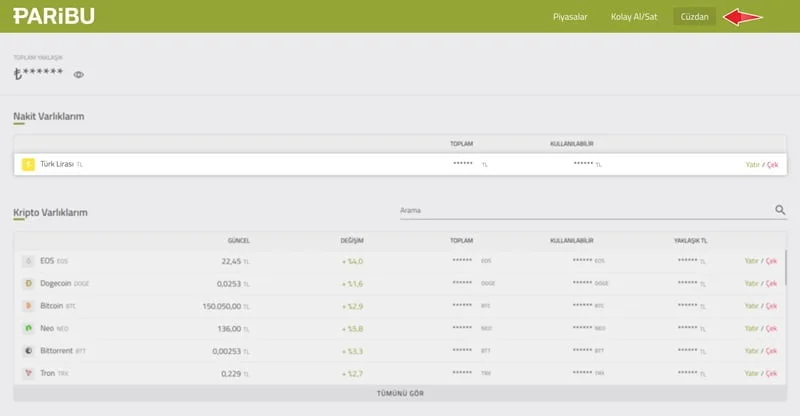The width and height of the screenshot is (800, 416).
Task: Click the GÜNCEL column header
Action: 239,240
